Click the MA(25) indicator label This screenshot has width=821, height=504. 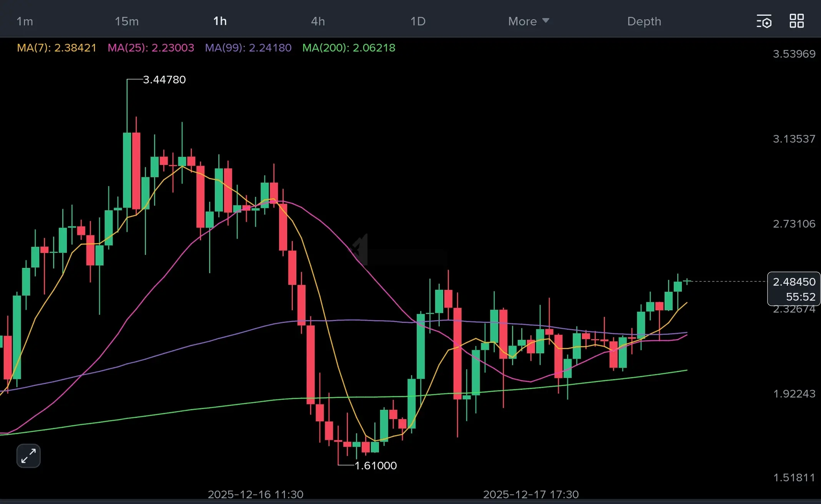(x=151, y=48)
